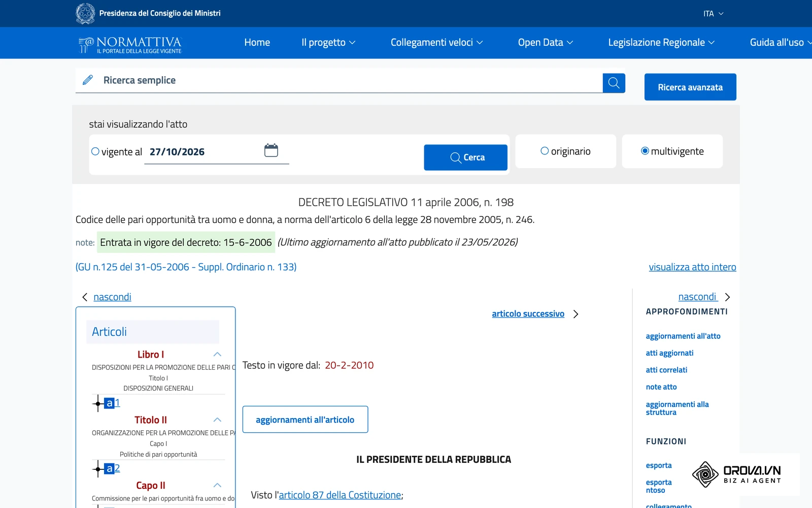Click the Ricerca avanzata button
812x508 pixels.
click(690, 87)
